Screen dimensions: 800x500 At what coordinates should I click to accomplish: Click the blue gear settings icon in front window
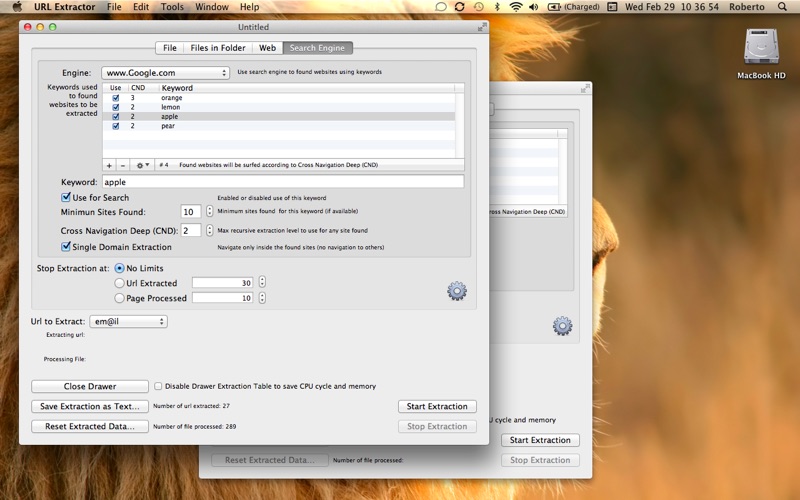coord(457,291)
